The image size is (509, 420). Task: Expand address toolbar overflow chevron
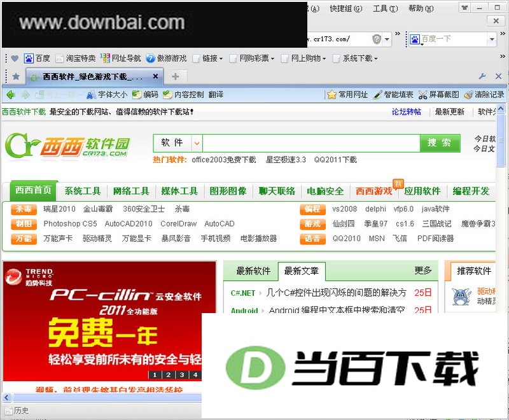398,33
